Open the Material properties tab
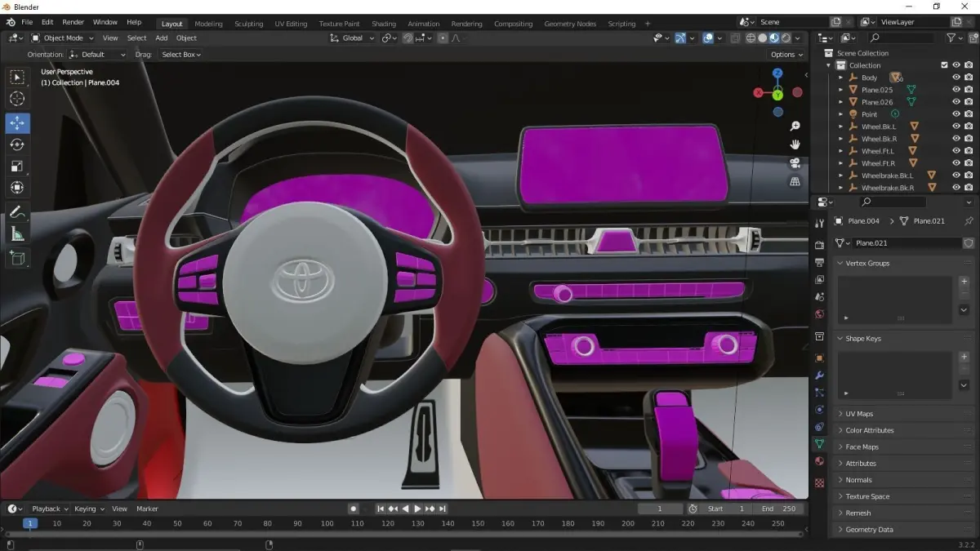This screenshot has height=551, width=980. [x=819, y=461]
